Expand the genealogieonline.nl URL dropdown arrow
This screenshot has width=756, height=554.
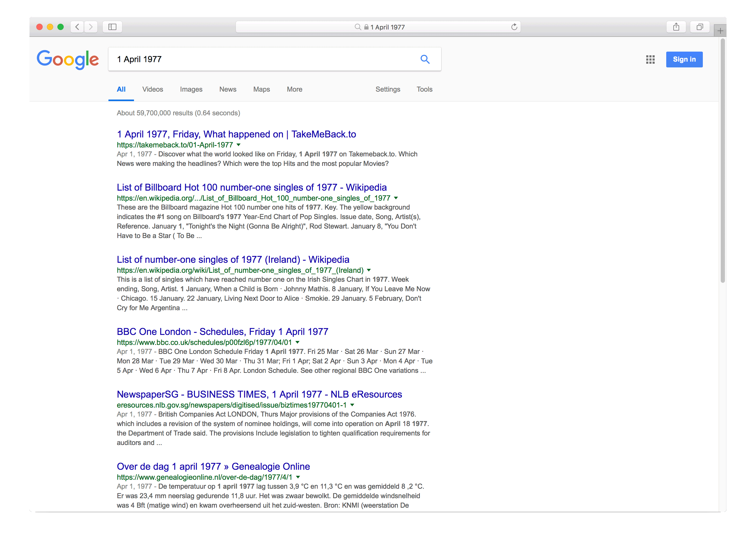coord(298,477)
